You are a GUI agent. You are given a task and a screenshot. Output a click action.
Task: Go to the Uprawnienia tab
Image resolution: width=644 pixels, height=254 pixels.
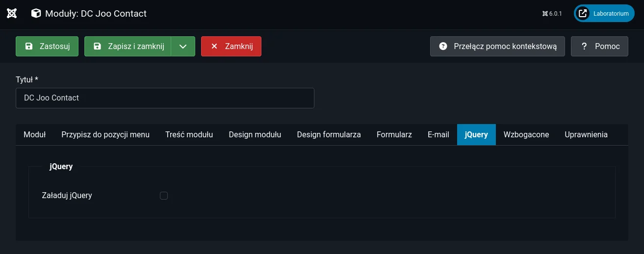[x=586, y=134]
